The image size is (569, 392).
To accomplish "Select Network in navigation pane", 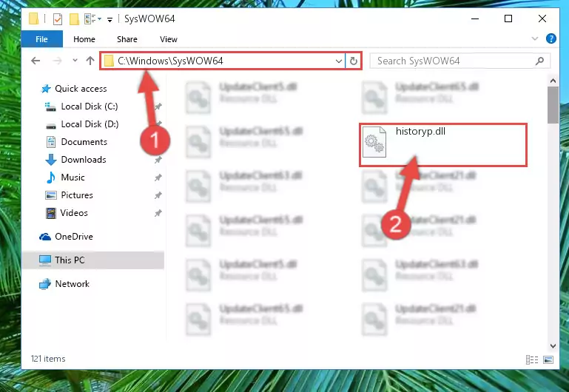I will [72, 284].
